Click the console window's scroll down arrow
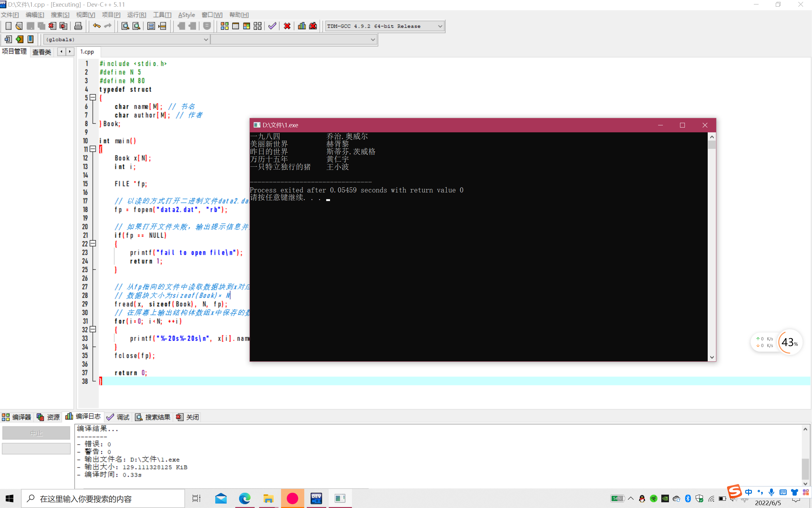This screenshot has width=812, height=508. [x=712, y=358]
